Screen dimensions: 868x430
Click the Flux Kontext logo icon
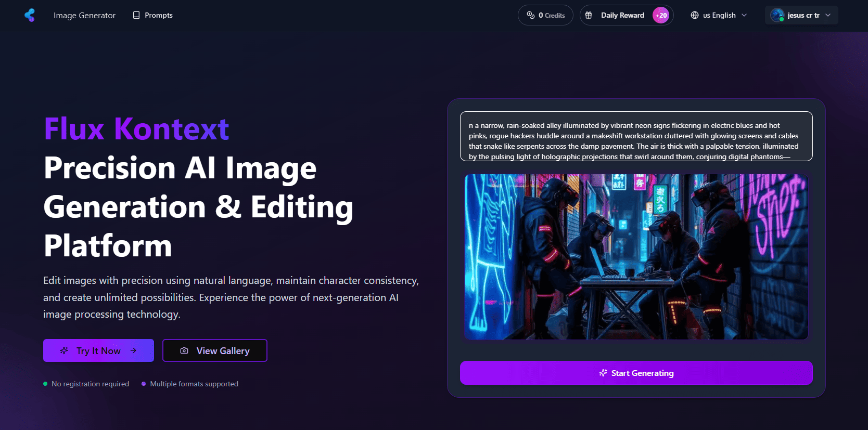click(x=30, y=15)
